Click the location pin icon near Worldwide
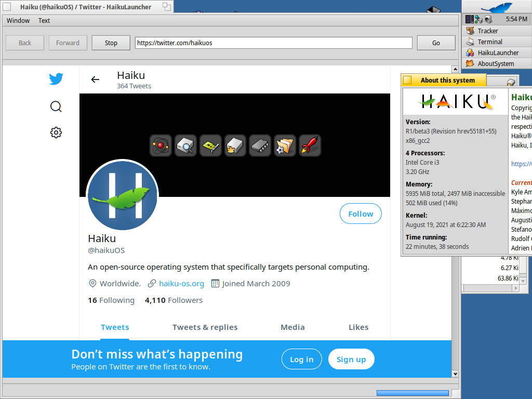This screenshot has height=399, width=532. coord(92,283)
